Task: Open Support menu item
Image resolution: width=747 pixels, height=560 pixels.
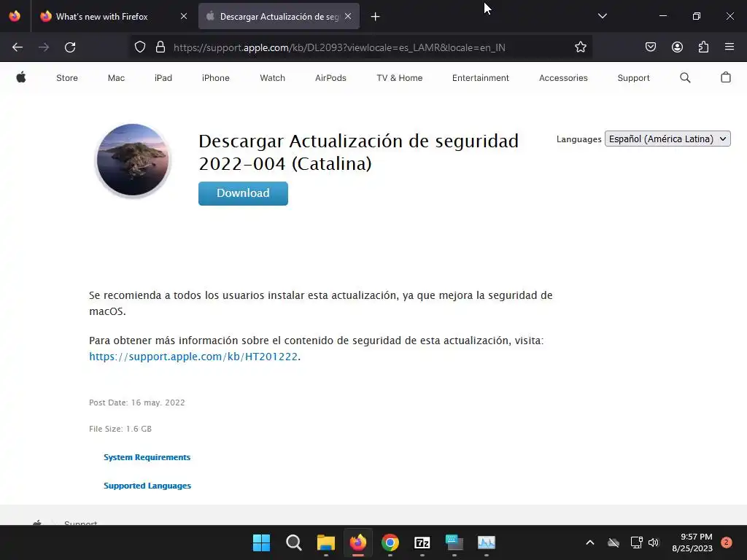Action: 633,77
